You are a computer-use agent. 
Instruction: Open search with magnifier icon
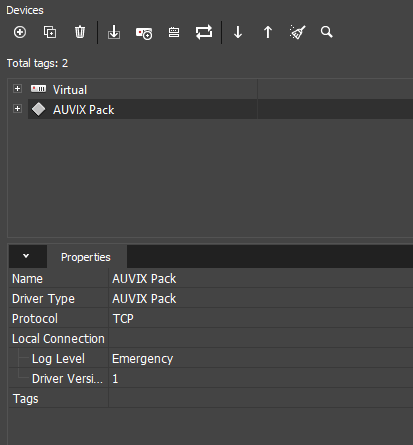pyautogui.click(x=327, y=32)
